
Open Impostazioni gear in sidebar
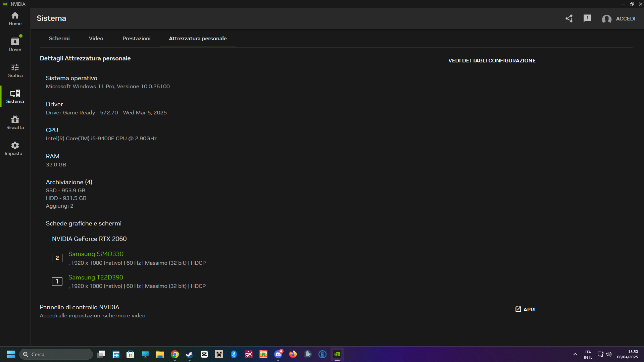click(15, 149)
